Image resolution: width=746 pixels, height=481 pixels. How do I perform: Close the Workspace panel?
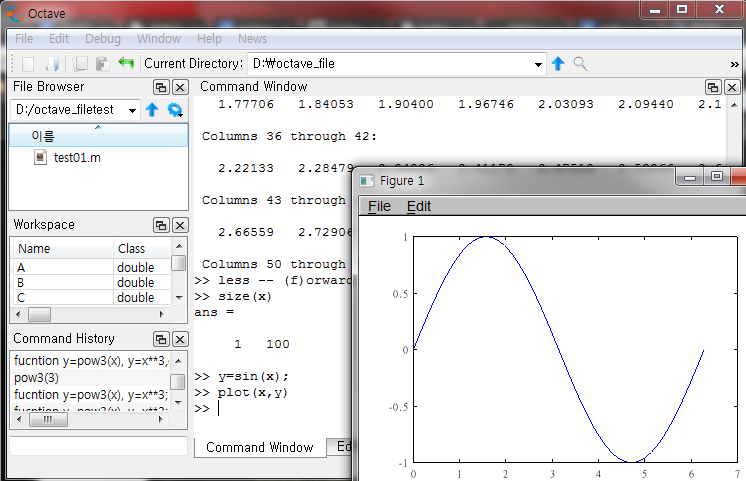click(x=180, y=225)
